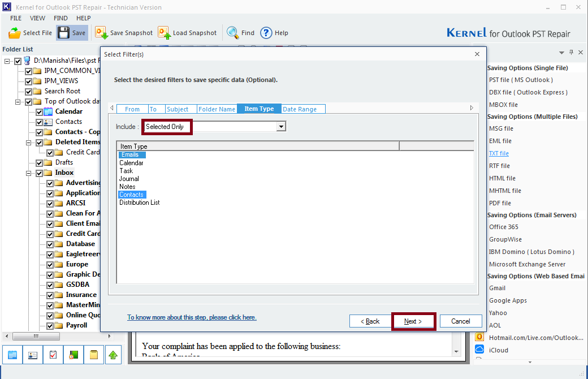The image size is (588, 379).
Task: Switch to the From filter tab
Action: (132, 109)
